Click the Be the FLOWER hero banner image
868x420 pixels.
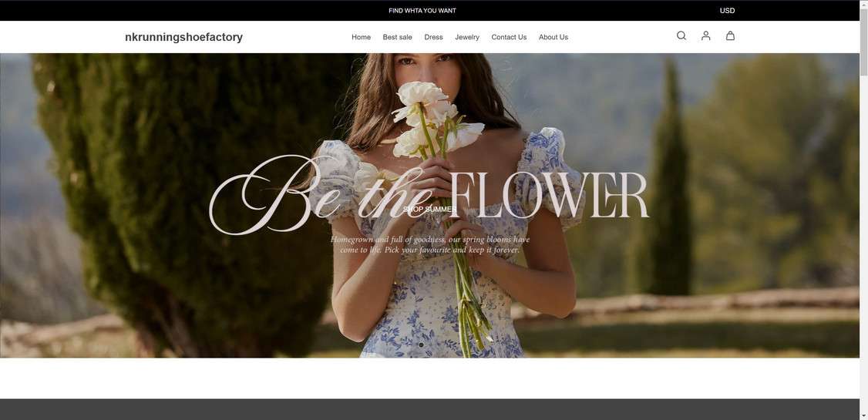(429, 205)
